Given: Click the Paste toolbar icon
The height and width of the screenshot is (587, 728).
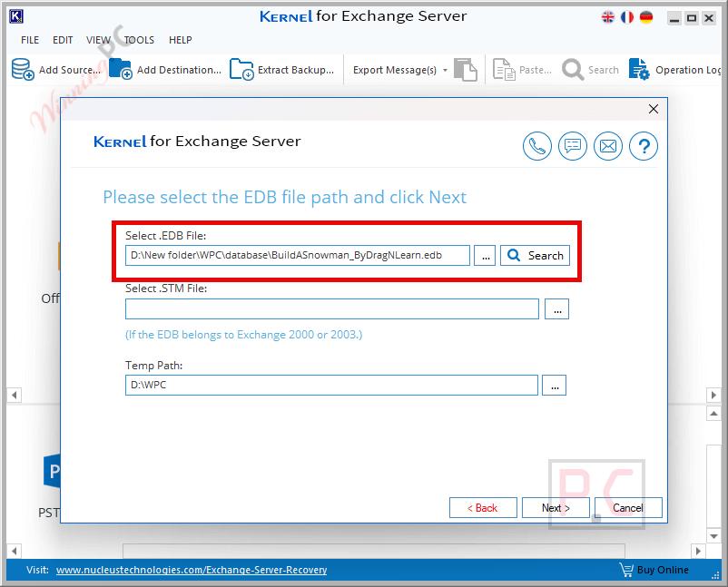Looking at the screenshot, I should (x=504, y=70).
